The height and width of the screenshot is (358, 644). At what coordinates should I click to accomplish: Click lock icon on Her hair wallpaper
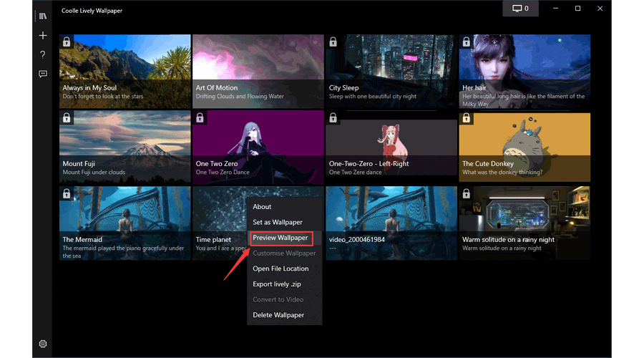[x=466, y=42]
